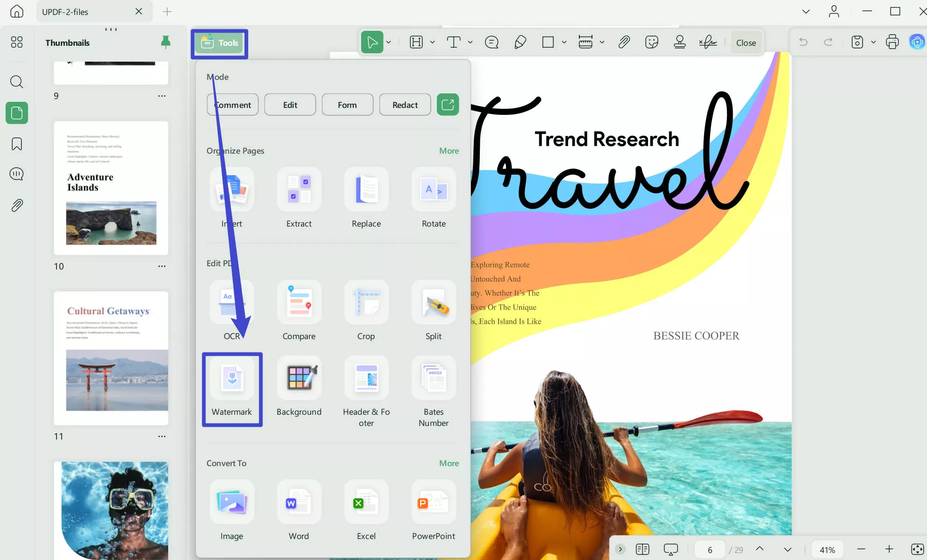Open the zoom level 41% box

(827, 550)
